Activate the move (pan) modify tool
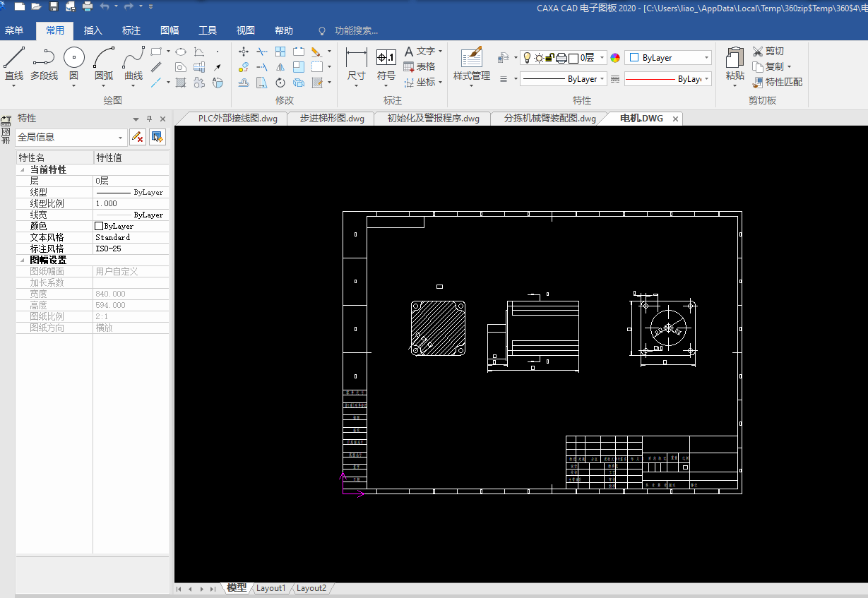This screenshot has height=598, width=868. (244, 52)
